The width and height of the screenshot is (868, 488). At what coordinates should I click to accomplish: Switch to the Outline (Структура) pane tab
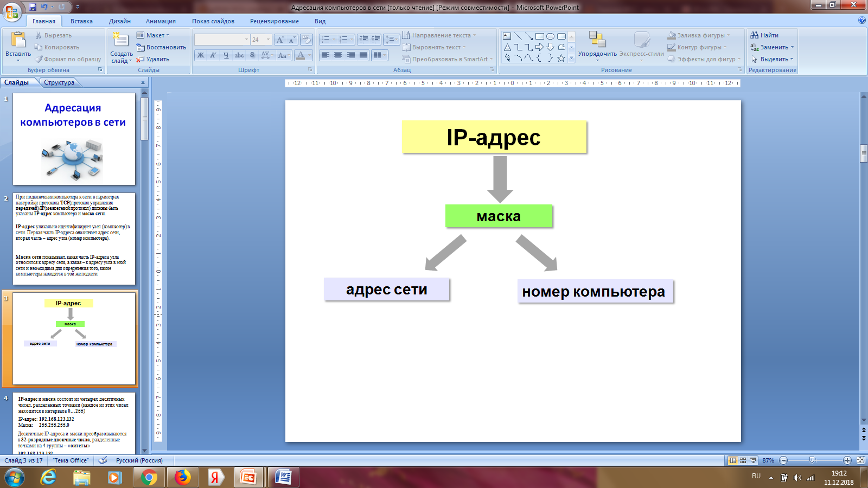pyautogui.click(x=59, y=82)
